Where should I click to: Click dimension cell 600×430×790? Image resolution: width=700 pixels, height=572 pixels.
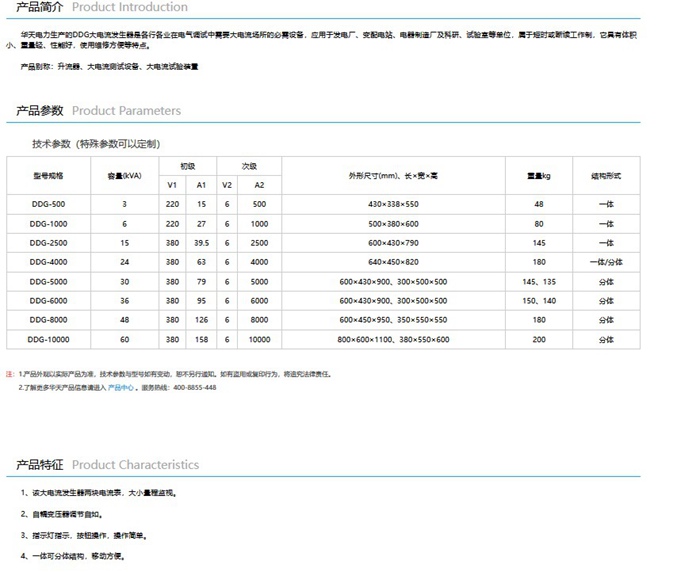point(393,243)
